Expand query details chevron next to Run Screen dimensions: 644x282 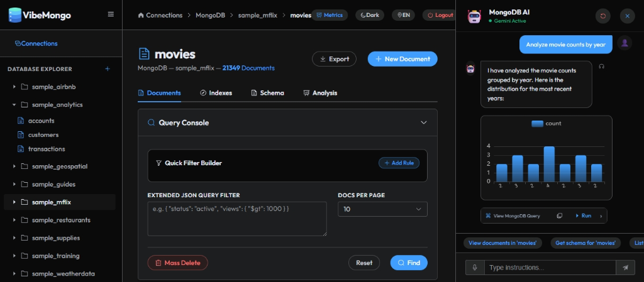coord(601,215)
